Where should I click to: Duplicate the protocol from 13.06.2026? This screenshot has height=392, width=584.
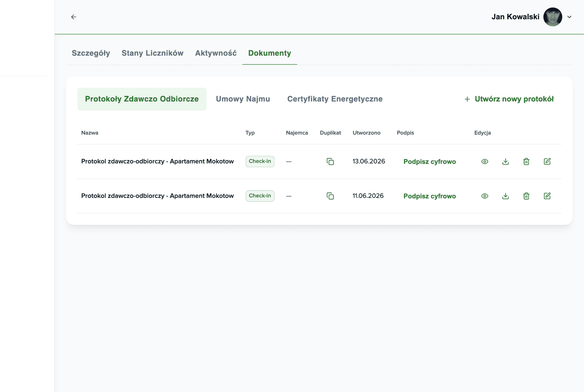click(330, 162)
